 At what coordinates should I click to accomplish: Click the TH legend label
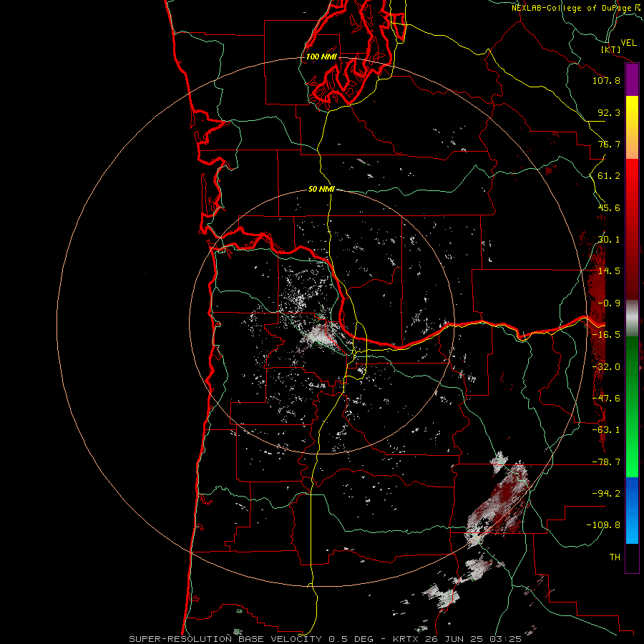pyautogui.click(x=615, y=557)
